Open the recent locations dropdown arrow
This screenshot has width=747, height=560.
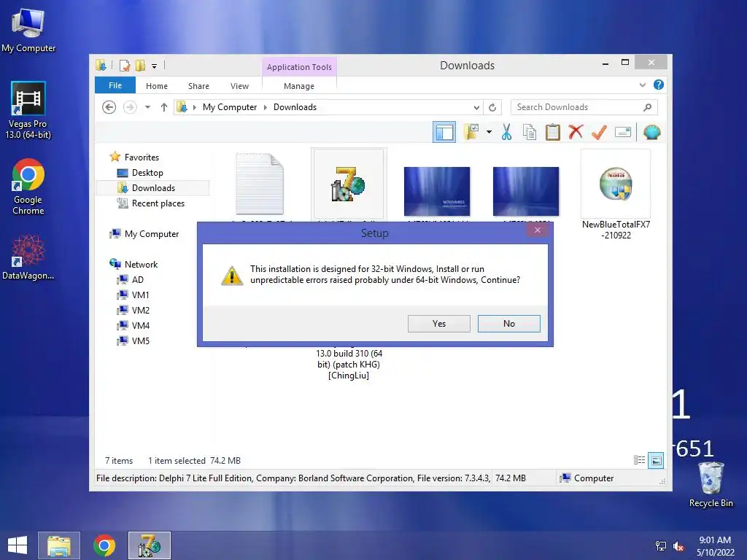coord(147,107)
